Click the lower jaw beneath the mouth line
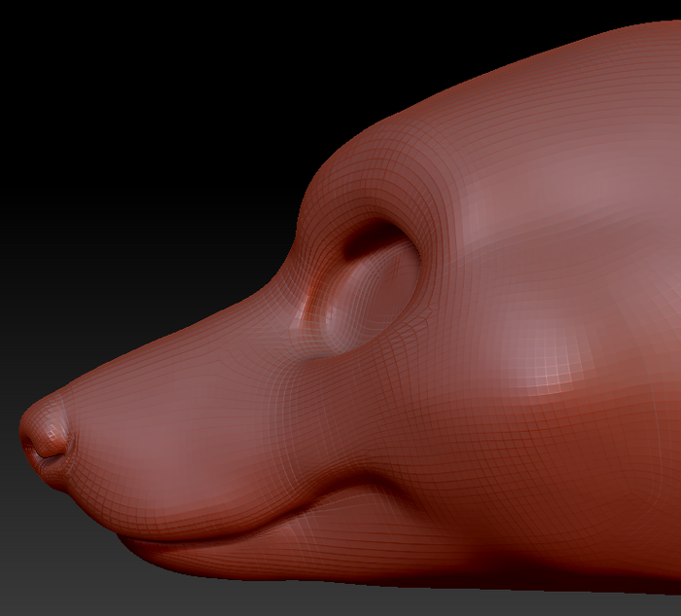Image resolution: width=681 pixels, height=616 pixels. click(278, 552)
